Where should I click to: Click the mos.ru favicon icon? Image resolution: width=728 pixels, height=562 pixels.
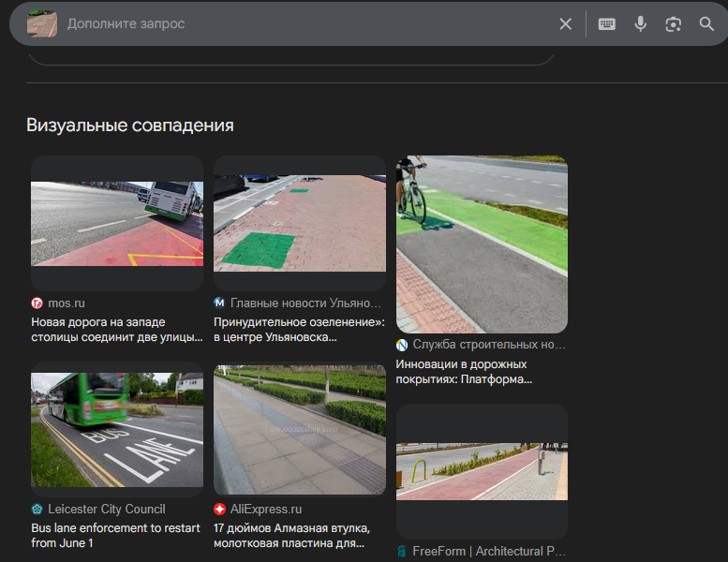[37, 303]
